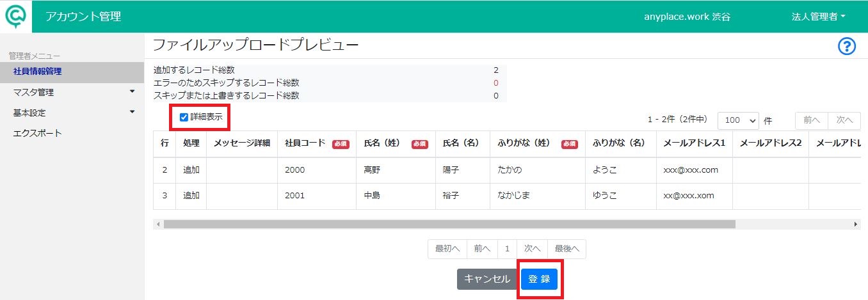
Task: Expand the 基本設定 menu
Action: pyautogui.click(x=72, y=113)
